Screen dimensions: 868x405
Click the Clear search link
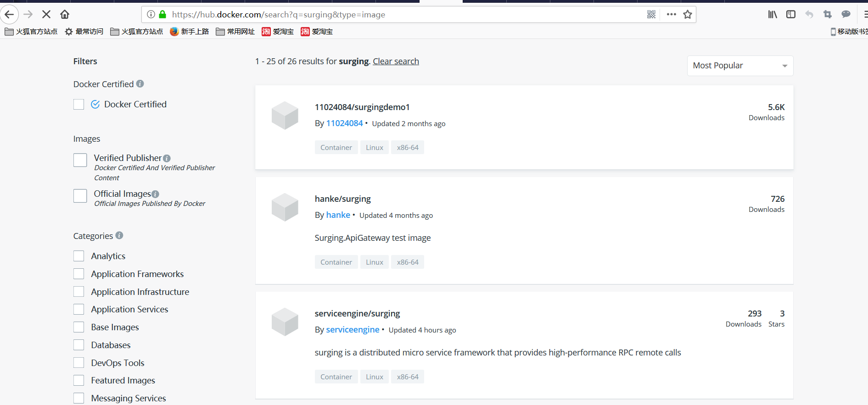tap(396, 61)
